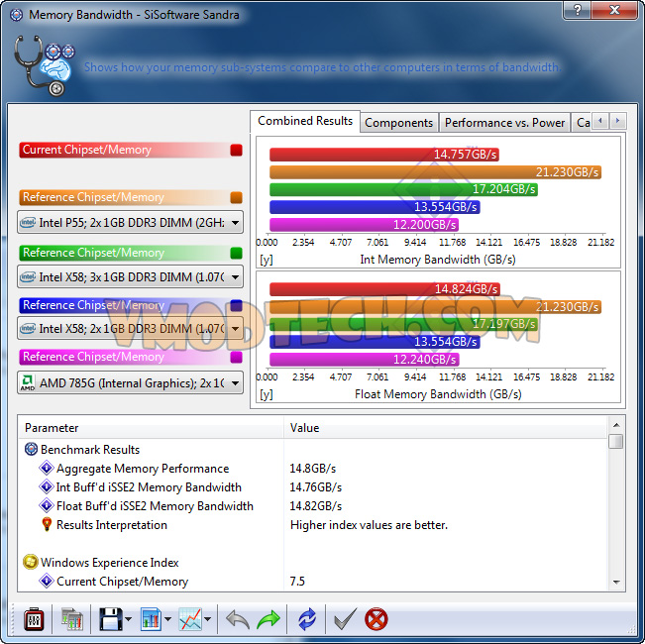
Task: Toggle the magenta Reference Chipset color square
Action: [x=236, y=357]
